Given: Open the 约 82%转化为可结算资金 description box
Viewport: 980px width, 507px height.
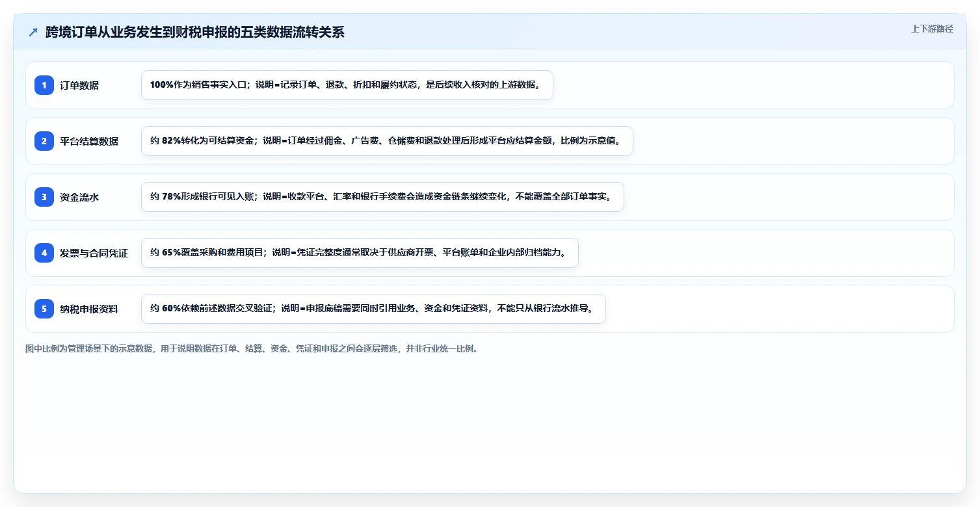Looking at the screenshot, I should pyautogui.click(x=387, y=141).
